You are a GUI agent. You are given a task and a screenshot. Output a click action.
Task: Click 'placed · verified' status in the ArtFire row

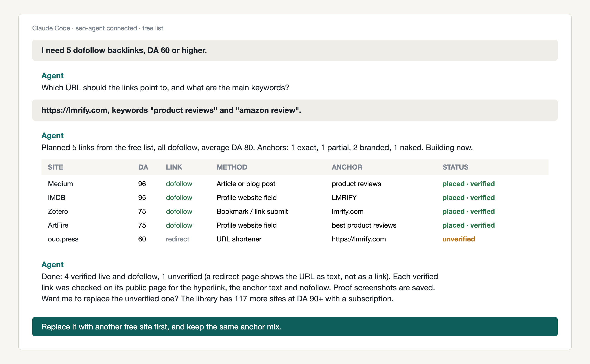tap(468, 225)
